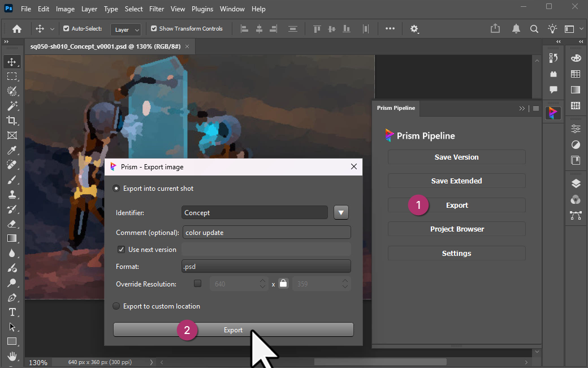This screenshot has width=588, height=368.
Task: Click the resolution lock between width and height
Action: (x=283, y=283)
